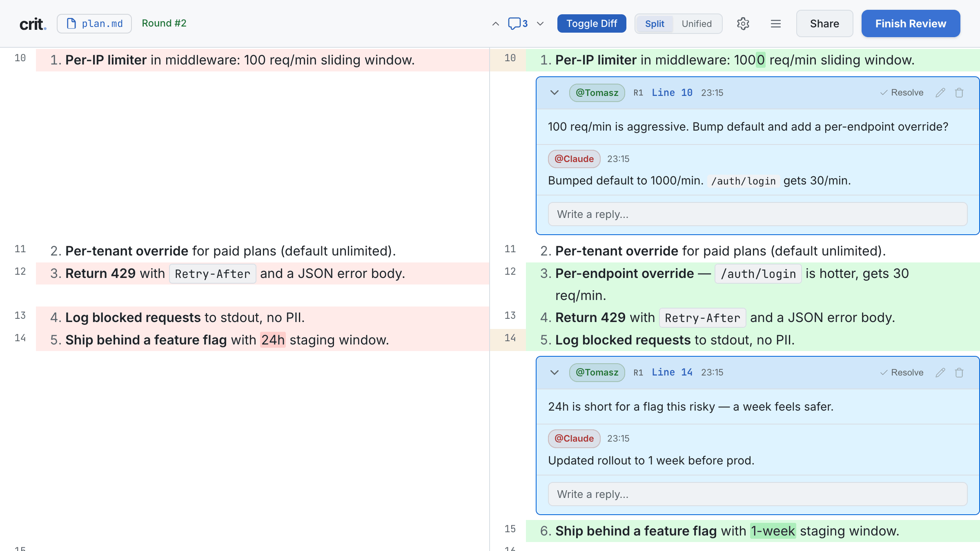Open settings gear
980x551 pixels.
743,24
